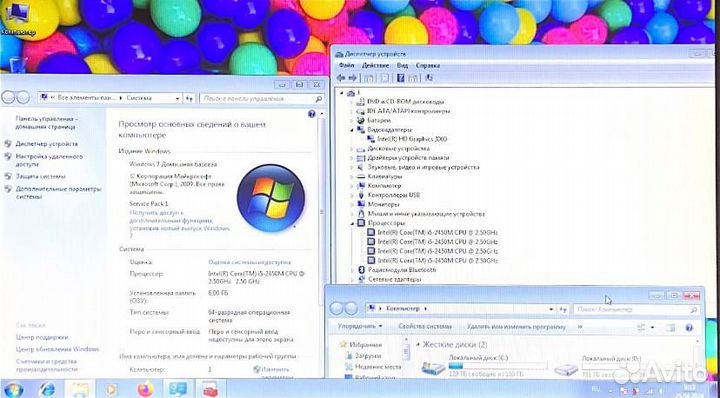
Task: Click the help question-mark toolbar icon in Device Manager
Action: [x=400, y=78]
